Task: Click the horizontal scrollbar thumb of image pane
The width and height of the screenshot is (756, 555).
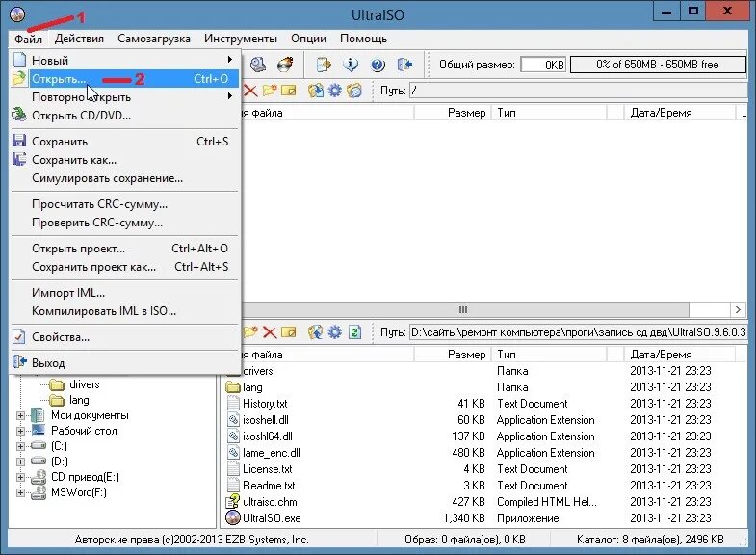Action: 465,309
